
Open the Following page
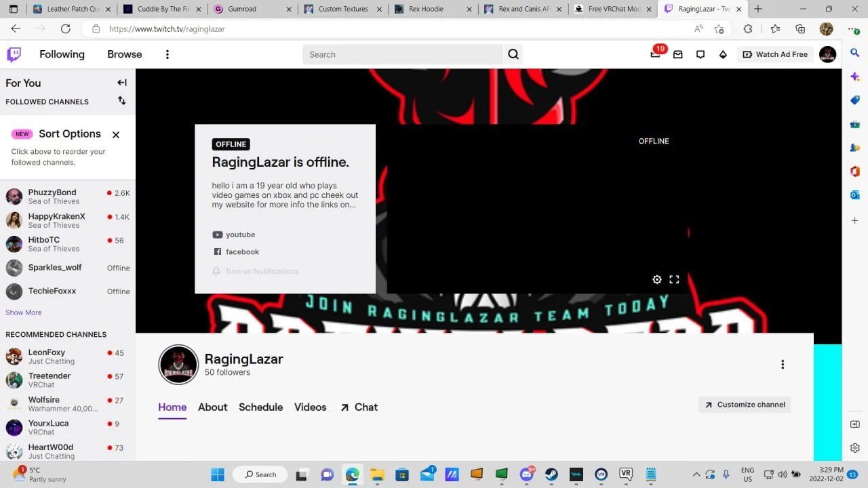[62, 54]
